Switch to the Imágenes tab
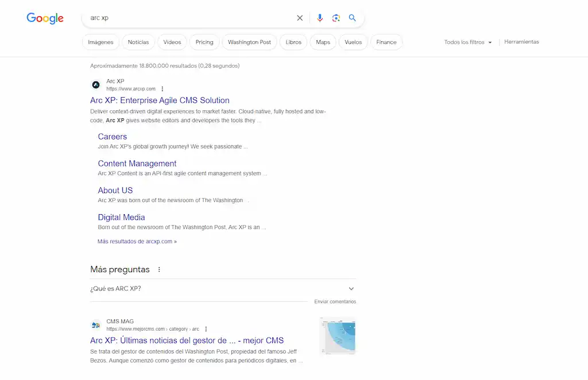This screenshot has width=588, height=380. pos(100,42)
